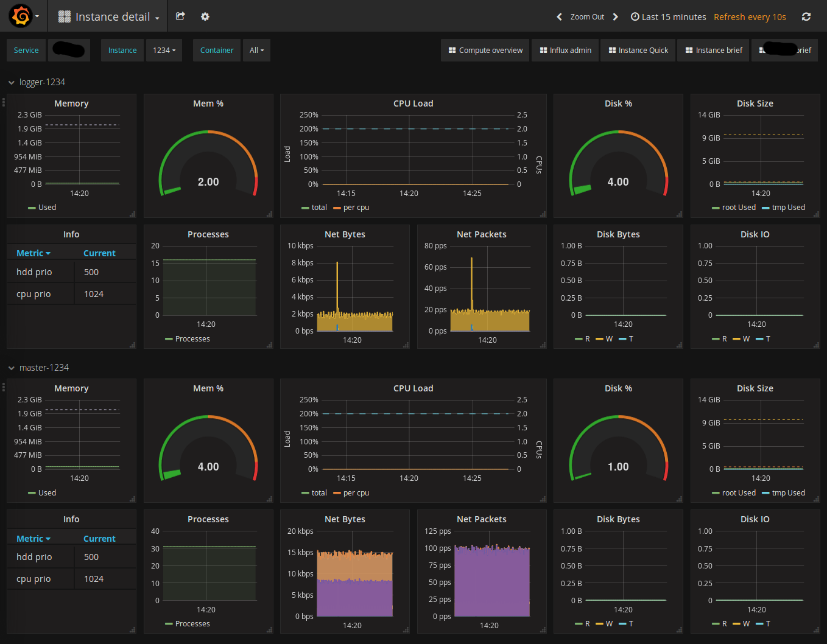The width and height of the screenshot is (827, 644).
Task: Open the Instance 1234 variable dropdown
Action: pyautogui.click(x=164, y=51)
